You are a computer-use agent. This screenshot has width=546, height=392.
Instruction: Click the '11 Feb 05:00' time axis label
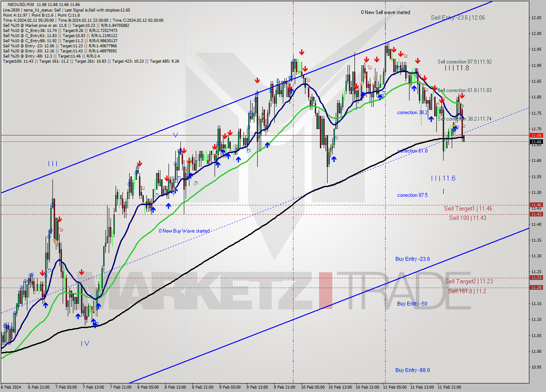[395, 387]
